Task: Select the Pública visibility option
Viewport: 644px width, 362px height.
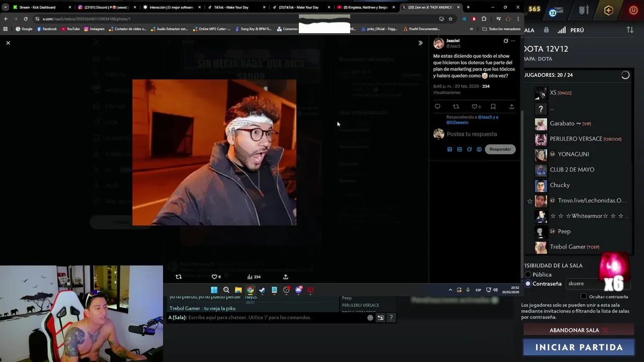Action: tap(528, 275)
